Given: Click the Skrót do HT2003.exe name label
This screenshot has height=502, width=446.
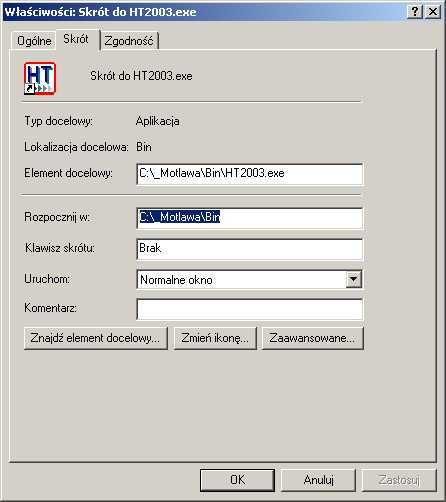Looking at the screenshot, I should pos(141,76).
